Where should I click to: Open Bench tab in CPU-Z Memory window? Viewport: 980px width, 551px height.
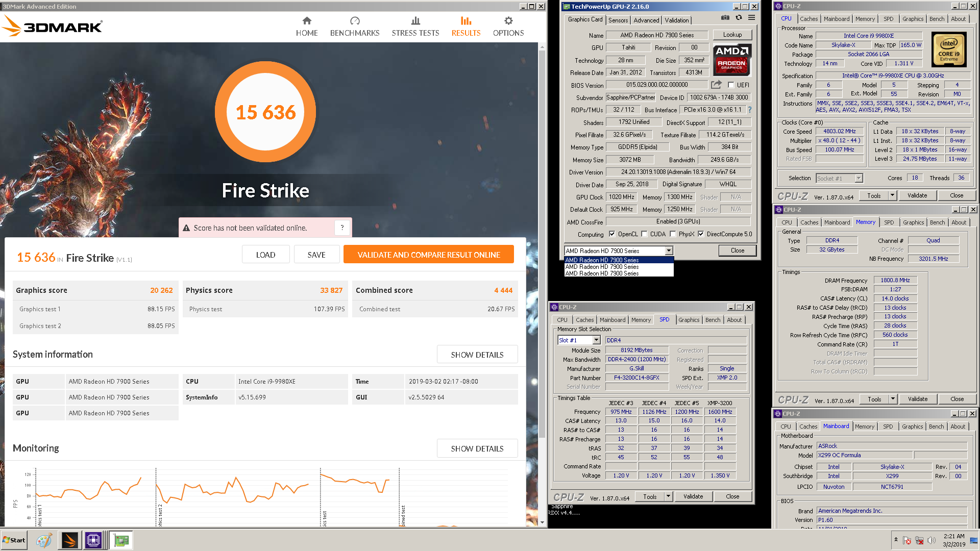[x=937, y=222]
